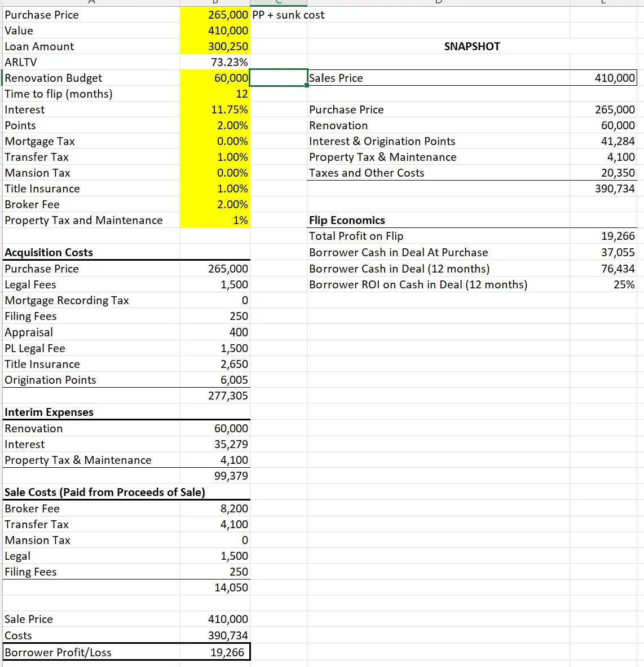The width and height of the screenshot is (644, 667).
Task: Click the Interim Interest amount 35,279
Action: [x=215, y=444]
